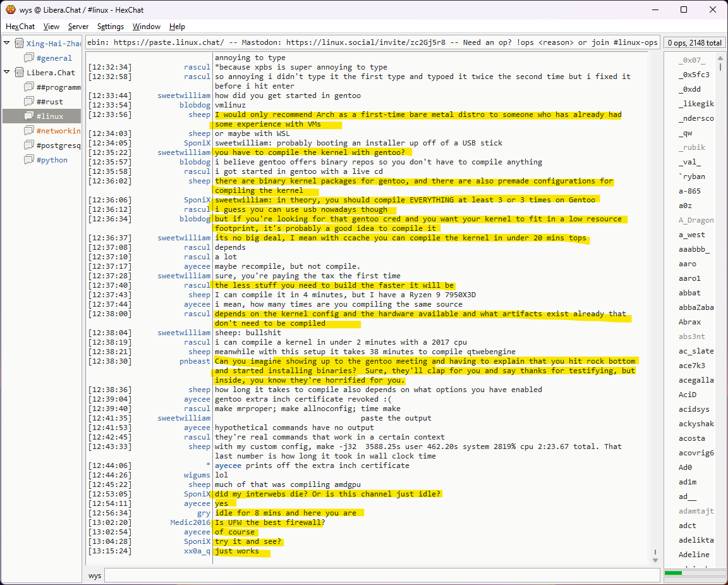This screenshot has width=728, height=585.
Task: Focus the message input box
Action: pos(381,576)
